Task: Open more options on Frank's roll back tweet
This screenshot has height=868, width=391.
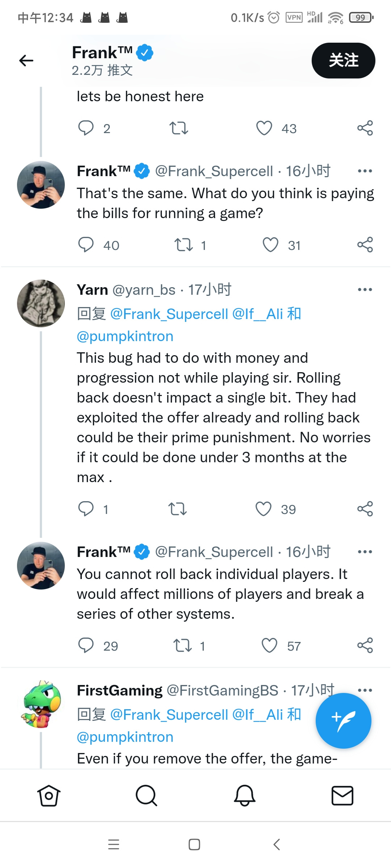Action: 365,552
